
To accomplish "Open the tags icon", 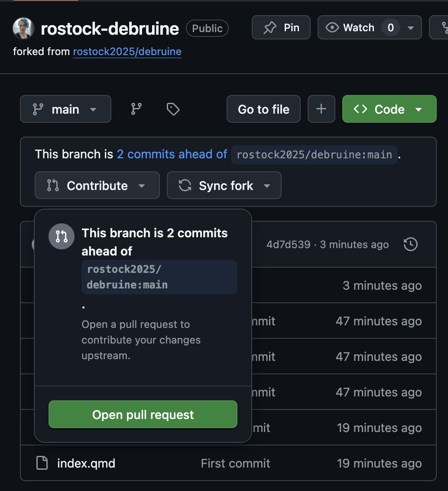I will coord(173,109).
